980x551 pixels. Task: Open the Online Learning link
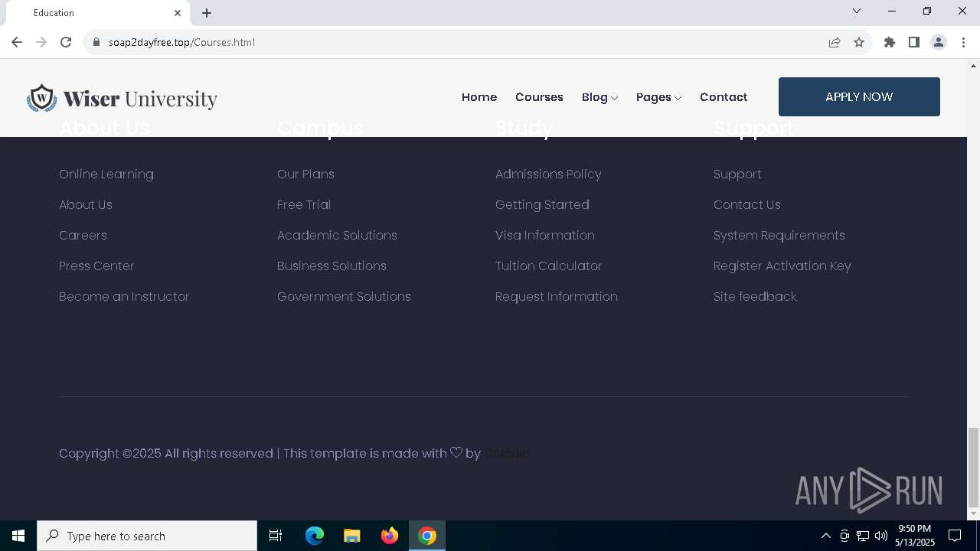106,174
